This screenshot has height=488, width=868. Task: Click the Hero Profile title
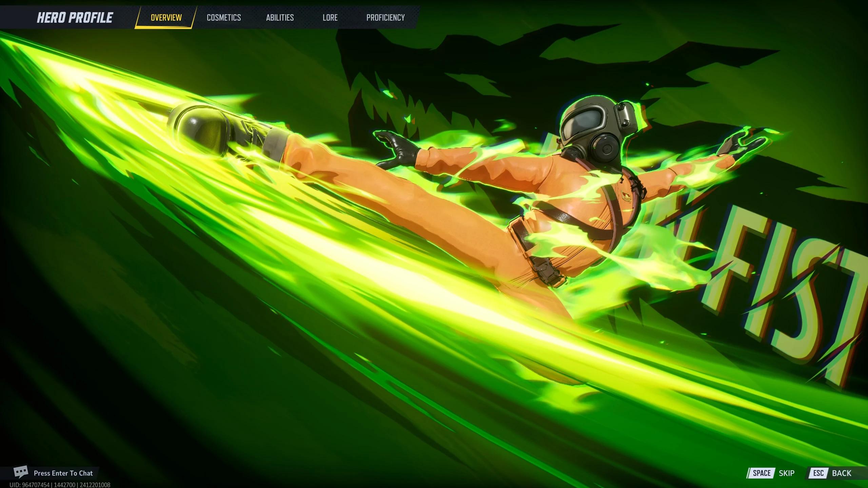[75, 18]
